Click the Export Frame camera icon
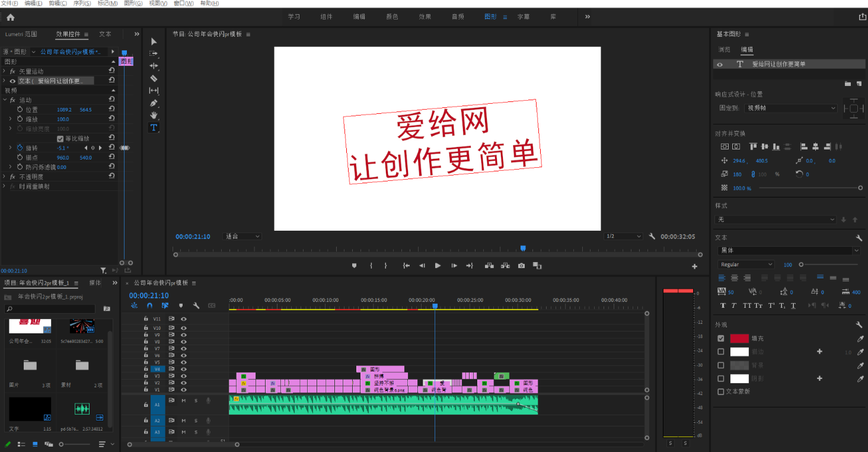 (521, 266)
